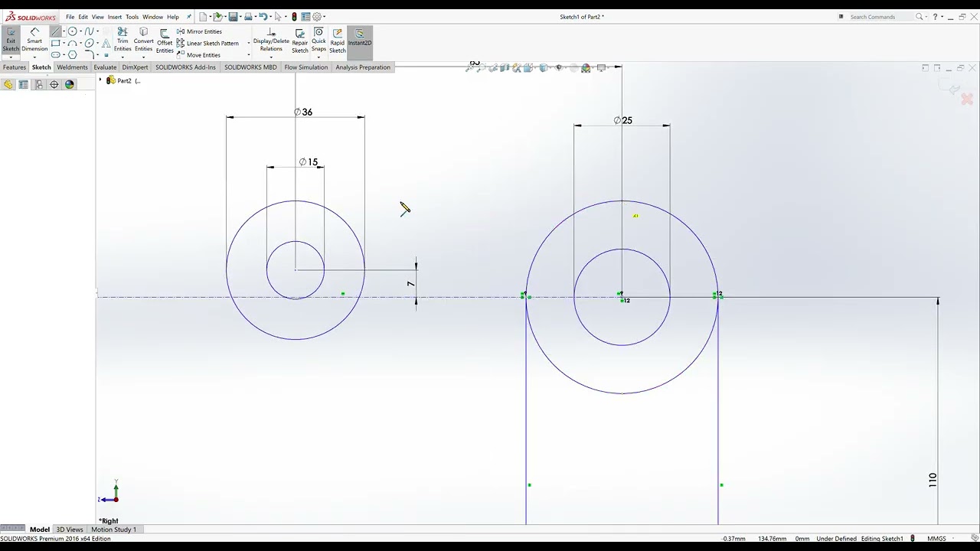Image resolution: width=980 pixels, height=551 pixels.
Task: Switch to the DimXpert tab
Action: click(x=135, y=67)
